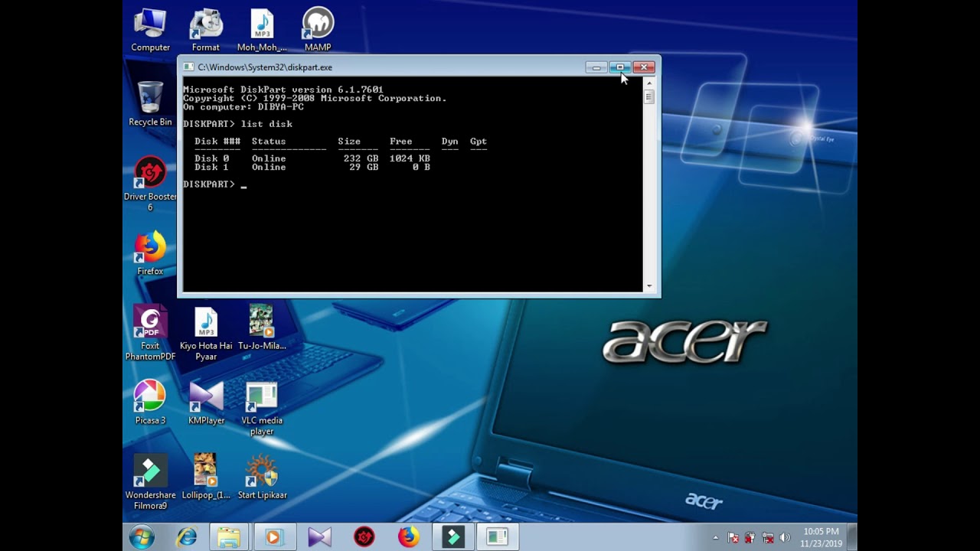
Task: Click the 'Disk 0' row in the console
Action: click(x=312, y=158)
